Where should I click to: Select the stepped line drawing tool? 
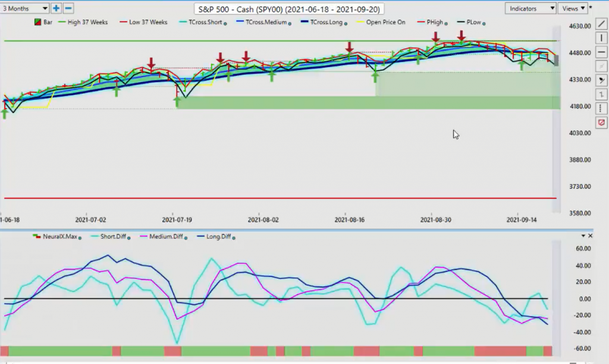click(x=601, y=94)
